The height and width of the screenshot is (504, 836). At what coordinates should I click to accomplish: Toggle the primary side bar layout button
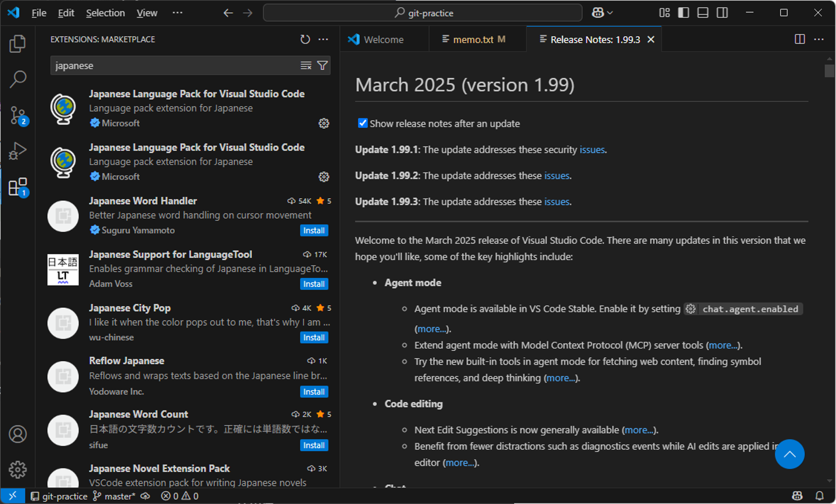point(683,13)
